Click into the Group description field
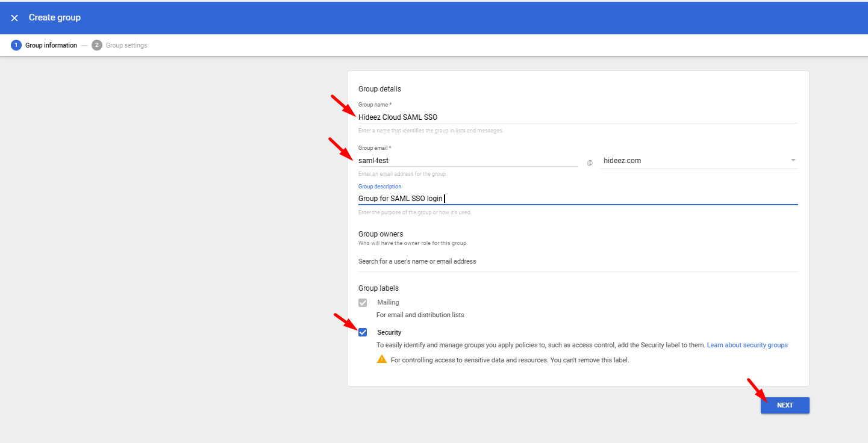This screenshot has width=868, height=443. coord(577,199)
